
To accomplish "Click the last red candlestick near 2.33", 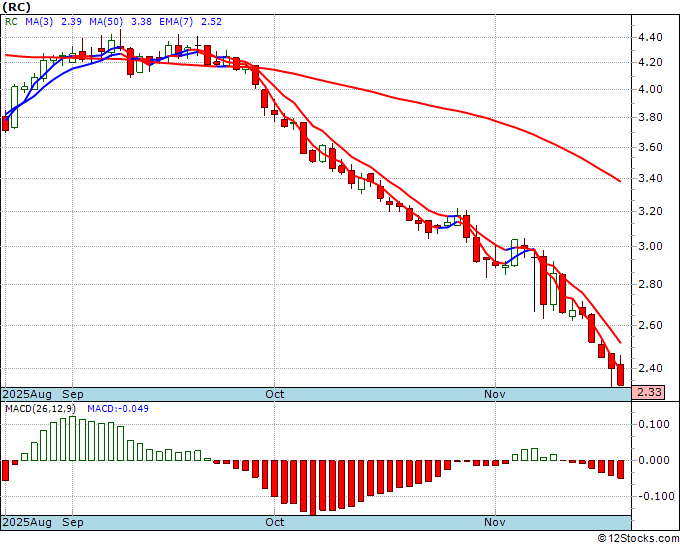I will tap(621, 374).
